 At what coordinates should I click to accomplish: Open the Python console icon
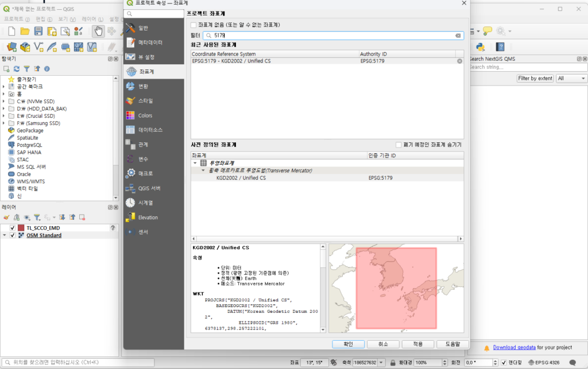pyautogui.click(x=481, y=47)
